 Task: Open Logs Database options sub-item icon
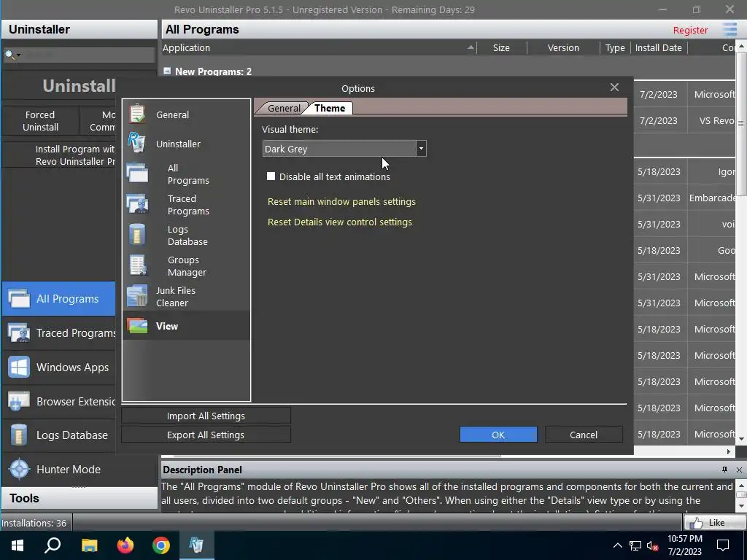(137, 235)
